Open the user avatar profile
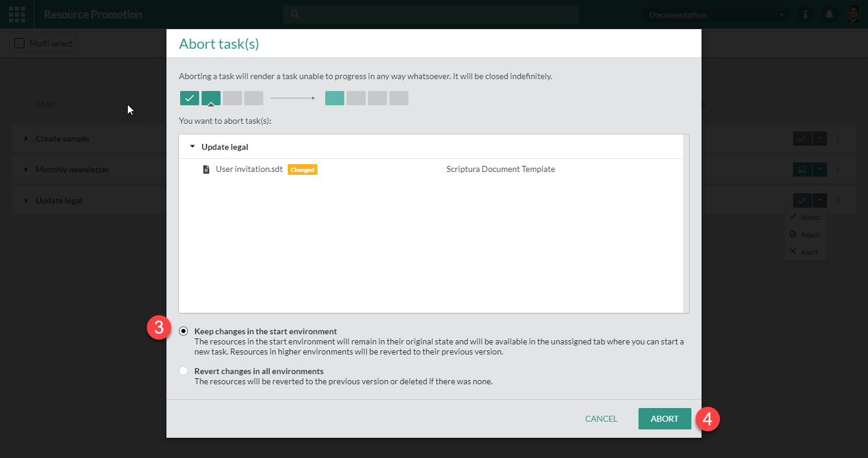Viewport: 868px width, 458px height. pos(853,14)
